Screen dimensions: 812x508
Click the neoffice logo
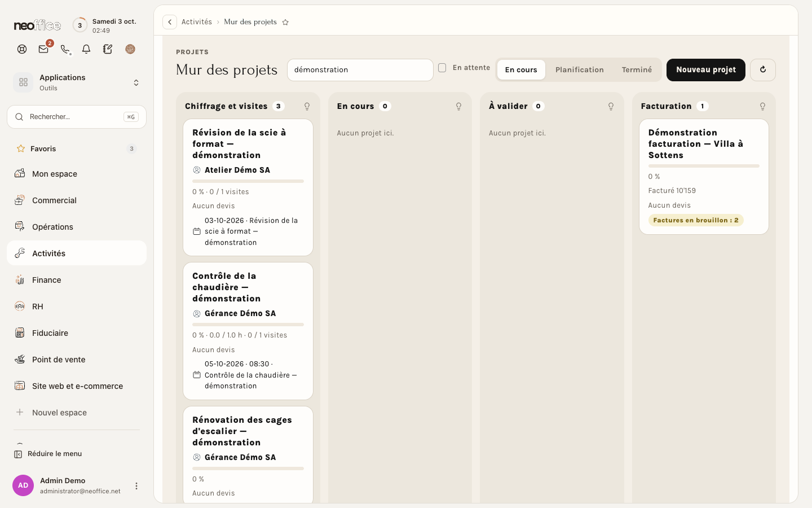pyautogui.click(x=37, y=25)
